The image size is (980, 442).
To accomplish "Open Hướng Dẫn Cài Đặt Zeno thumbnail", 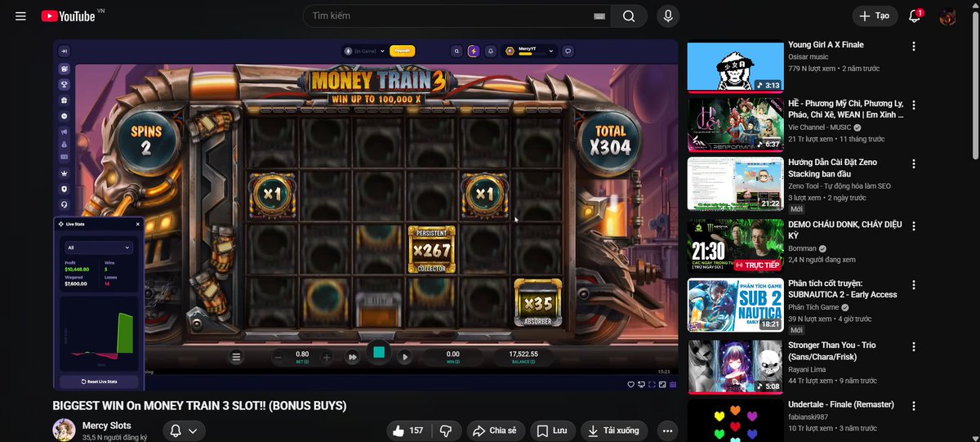I will [735, 185].
